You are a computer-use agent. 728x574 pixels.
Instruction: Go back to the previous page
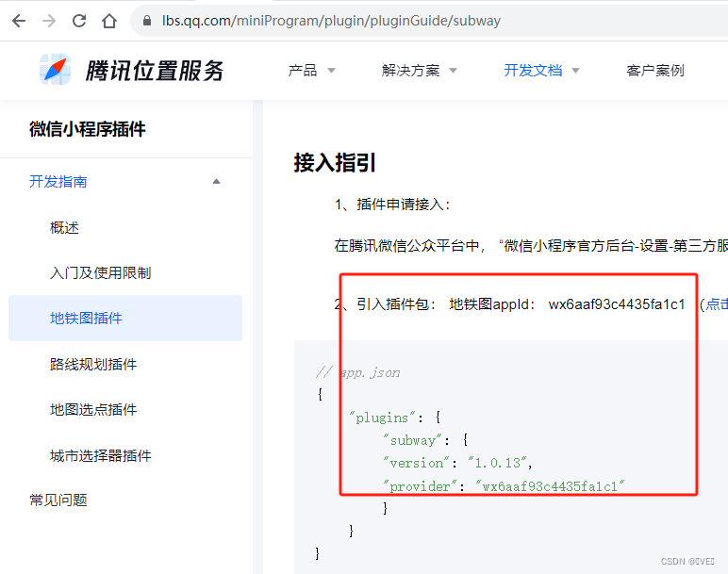pos(19,21)
